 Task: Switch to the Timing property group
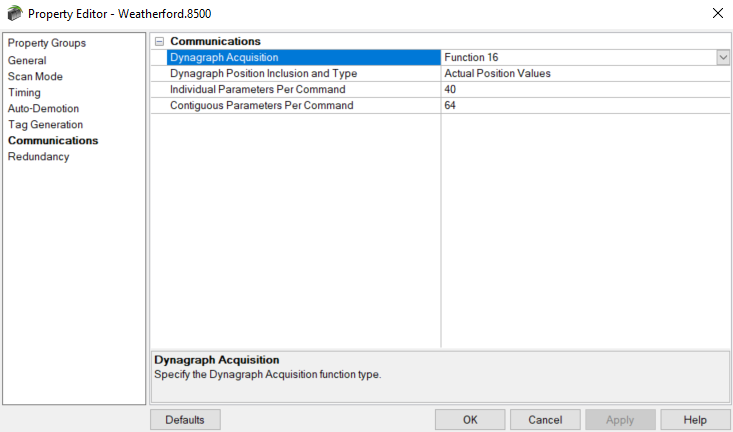[24, 93]
